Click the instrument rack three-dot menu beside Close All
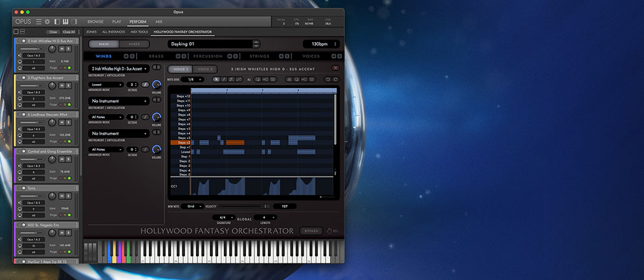This screenshot has height=280, width=644. click(x=78, y=32)
